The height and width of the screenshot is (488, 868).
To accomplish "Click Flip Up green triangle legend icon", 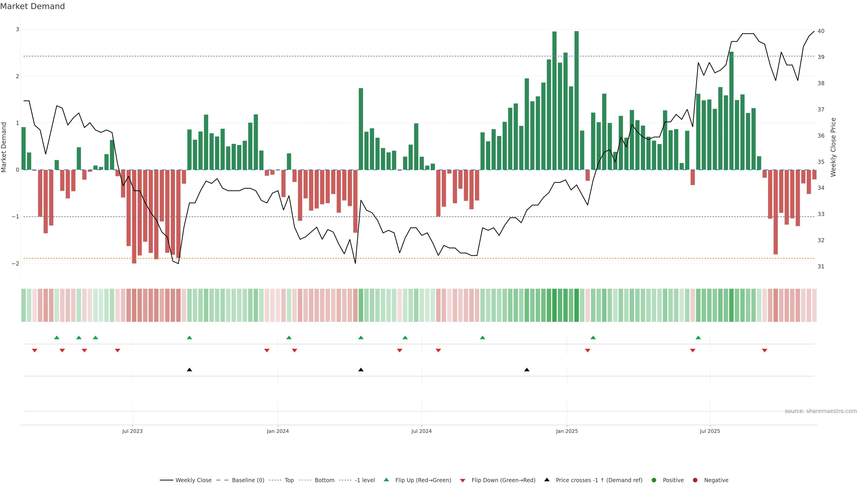I will click(x=387, y=480).
